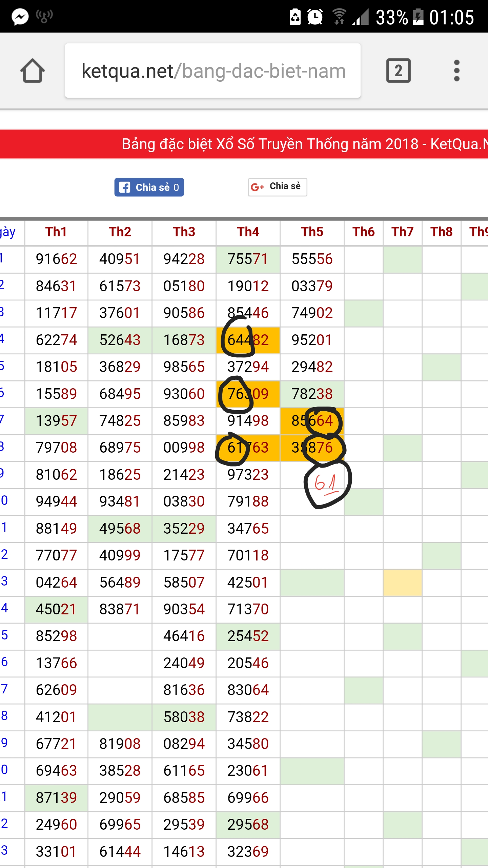Viewport: 488px width, 868px height.
Task: Open the browser three-dot overflow menu
Action: (456, 71)
